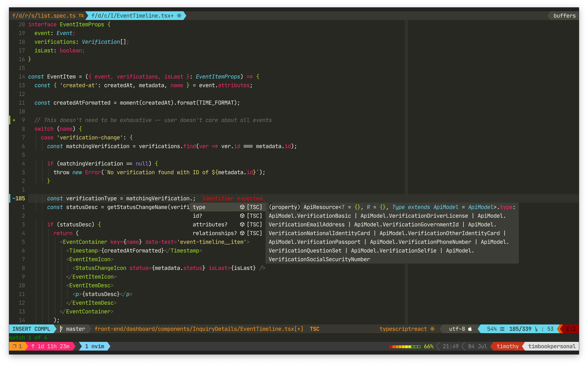The image size is (588, 365).
Task: Click the 'buffers' label in tabline
Action: tap(564, 16)
